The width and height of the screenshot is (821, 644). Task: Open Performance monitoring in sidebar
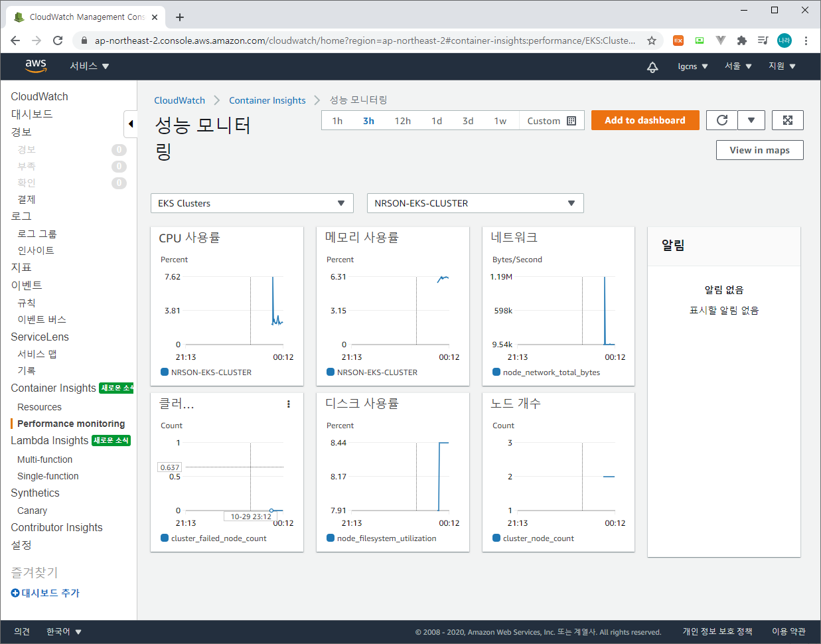point(71,424)
